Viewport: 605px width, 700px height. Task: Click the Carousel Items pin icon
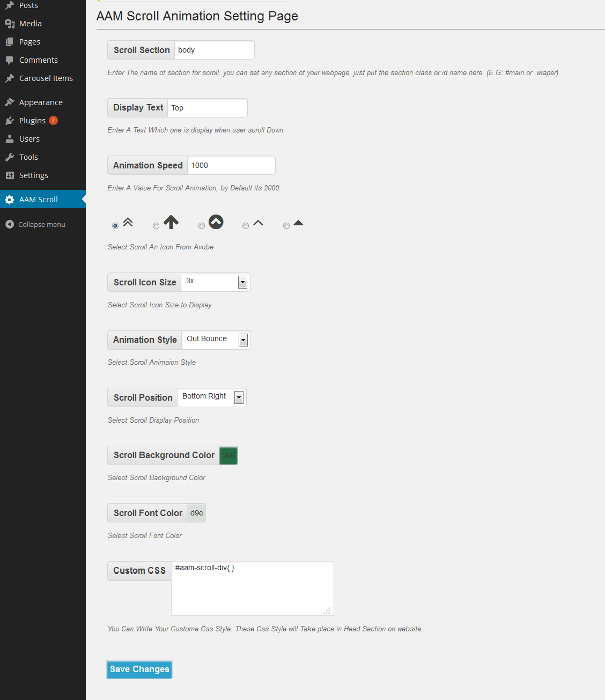click(x=10, y=78)
